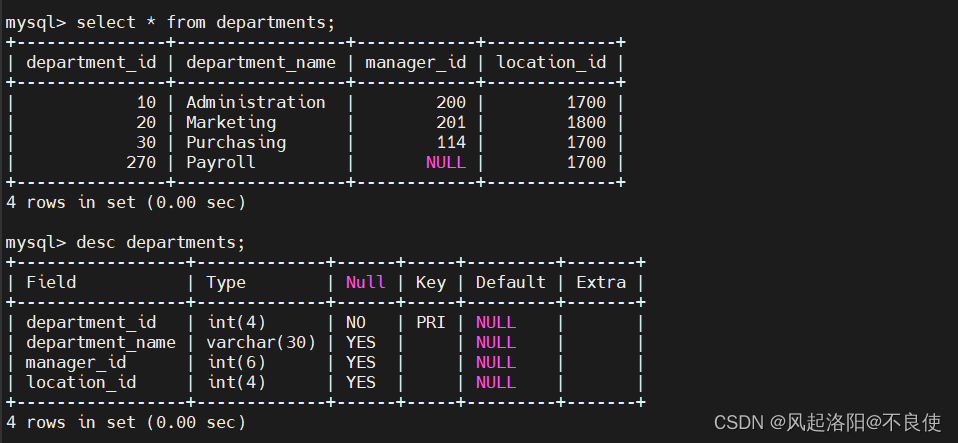The image size is (958, 443).
Task: Select the Type column header
Action: pos(226,282)
